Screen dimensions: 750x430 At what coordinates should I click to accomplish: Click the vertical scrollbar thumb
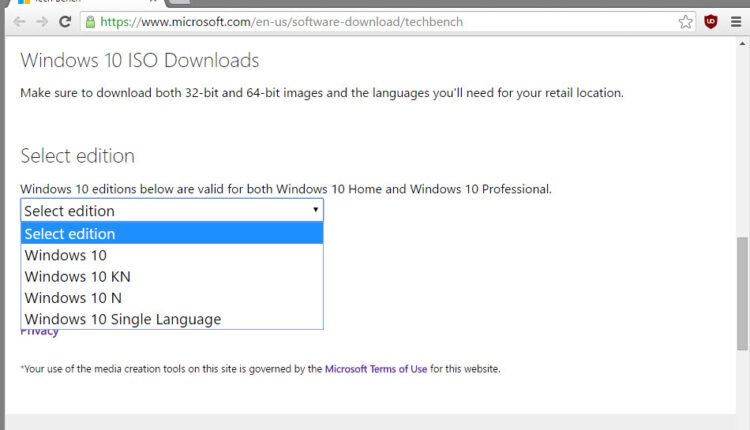pos(742,293)
